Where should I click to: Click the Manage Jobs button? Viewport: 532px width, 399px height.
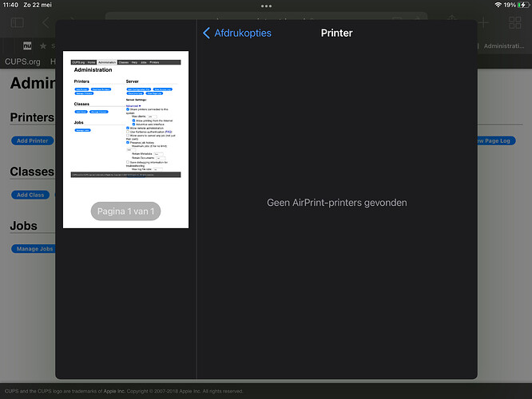click(x=34, y=249)
